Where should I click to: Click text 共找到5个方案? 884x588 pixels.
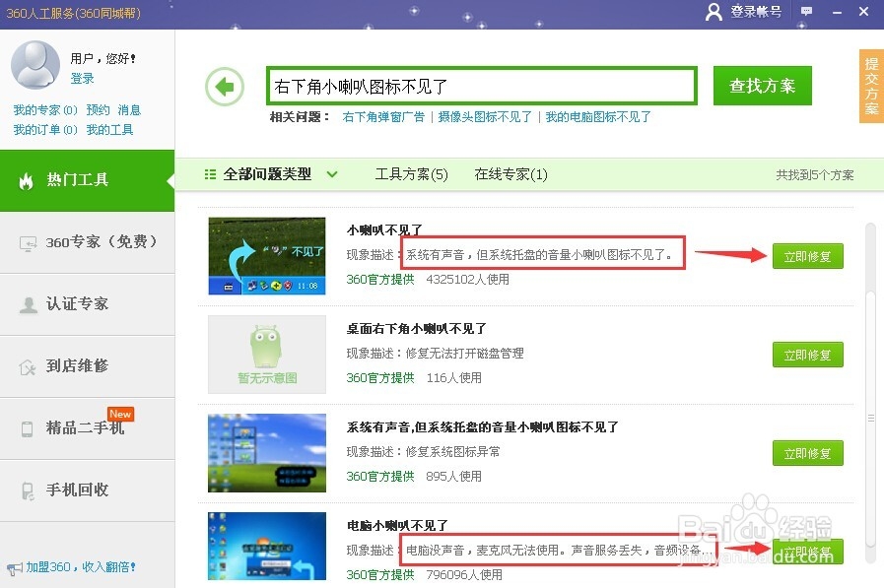coord(815,174)
